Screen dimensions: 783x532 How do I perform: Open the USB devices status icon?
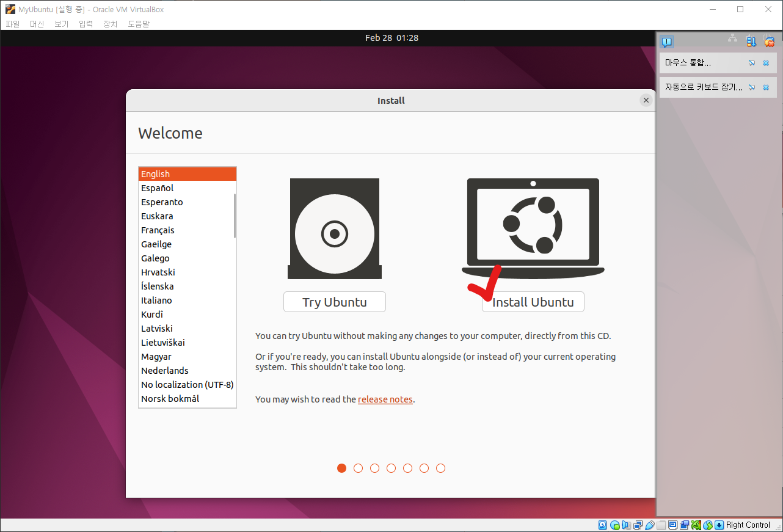tap(650, 525)
